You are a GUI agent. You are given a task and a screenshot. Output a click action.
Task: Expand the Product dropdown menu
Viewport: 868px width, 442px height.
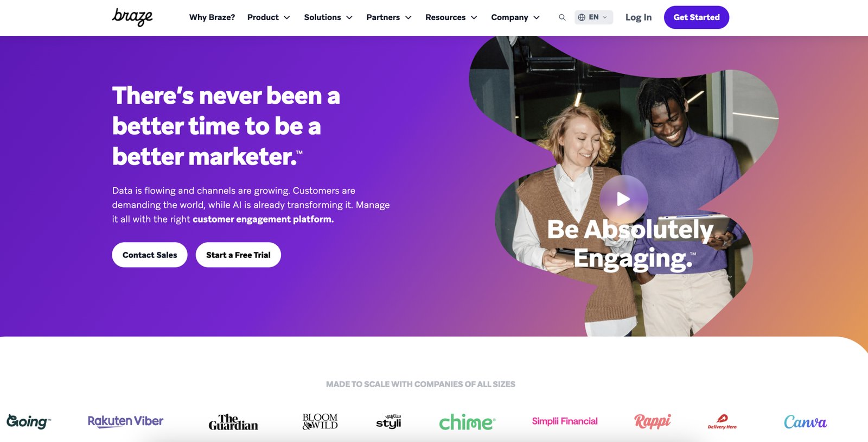pyautogui.click(x=269, y=17)
